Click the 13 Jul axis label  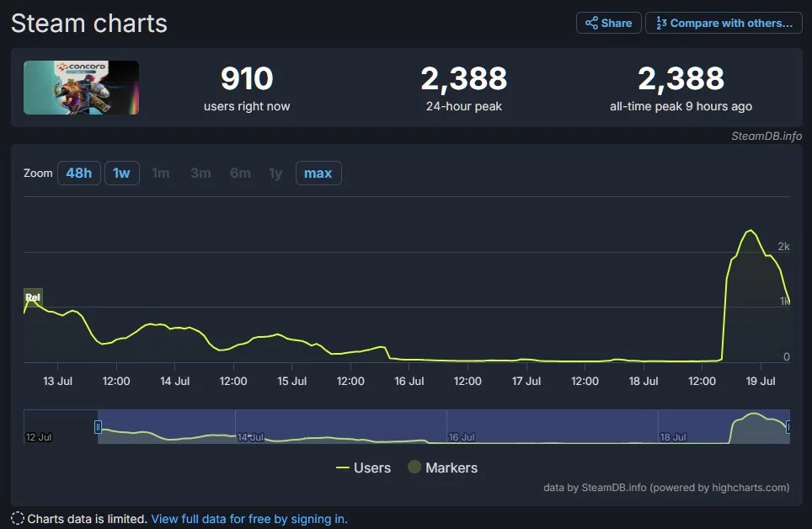coord(57,381)
